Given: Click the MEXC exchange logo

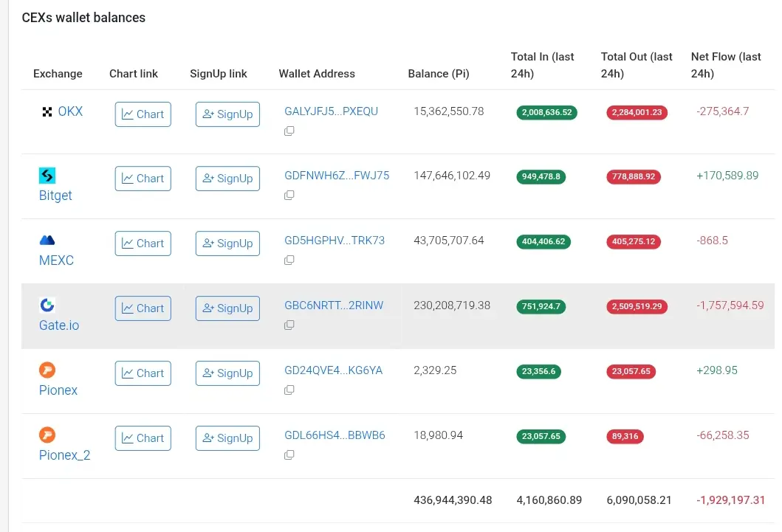Looking at the screenshot, I should 47,241.
